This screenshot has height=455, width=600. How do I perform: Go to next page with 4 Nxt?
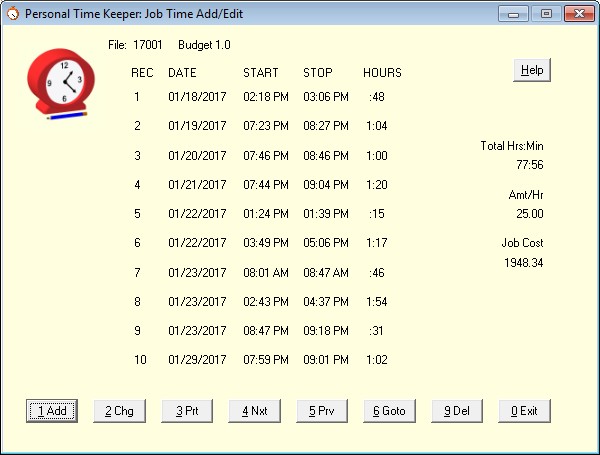254,411
